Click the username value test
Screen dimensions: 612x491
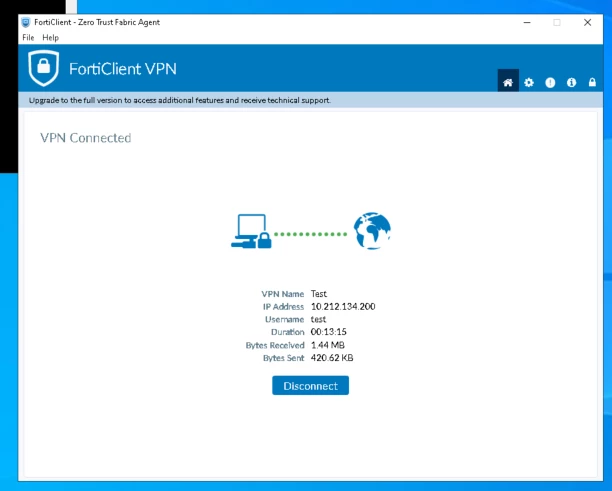tap(318, 319)
